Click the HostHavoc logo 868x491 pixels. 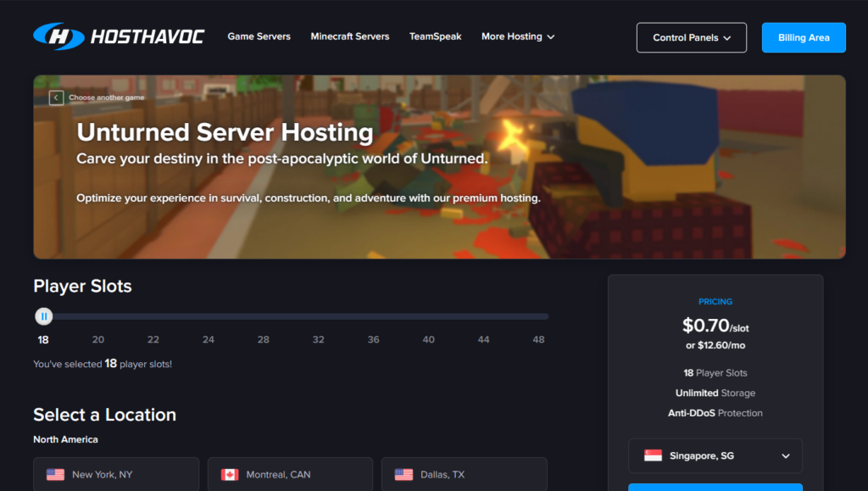119,36
